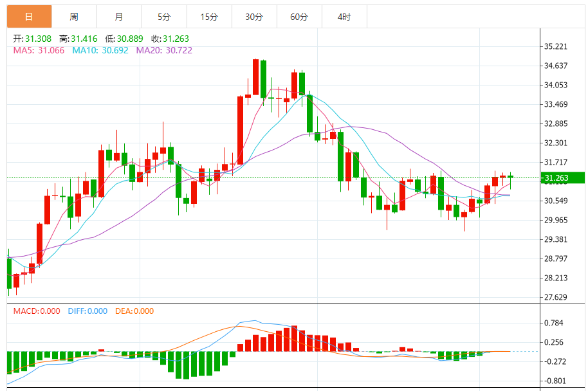
Task: Click the 29.965 price axis label
Action: click(x=556, y=220)
